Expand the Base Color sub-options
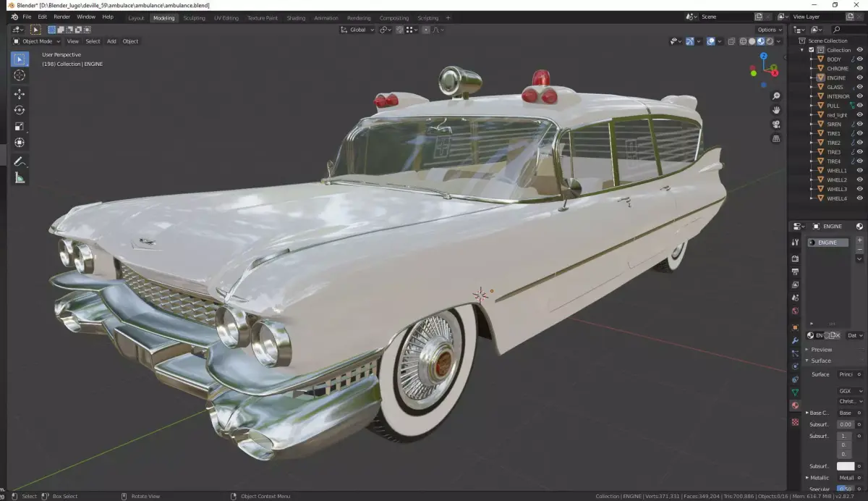 807,413
